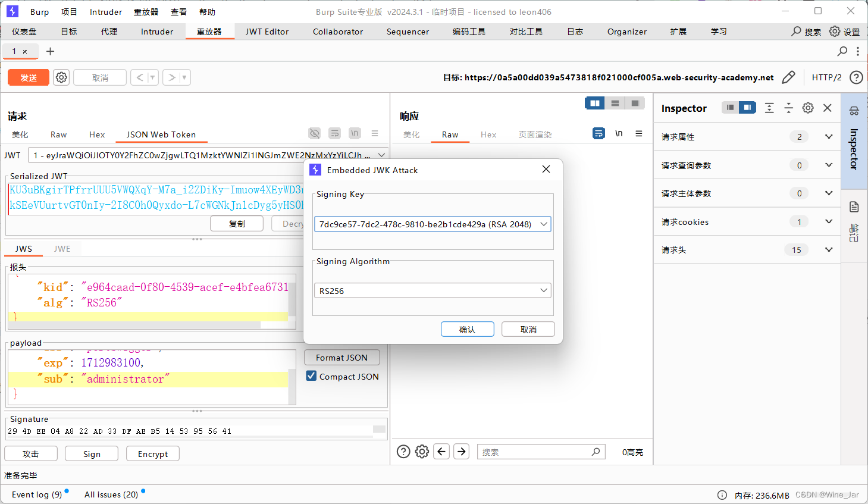
Task: Switch to the tabbed layout view
Action: (x=635, y=103)
